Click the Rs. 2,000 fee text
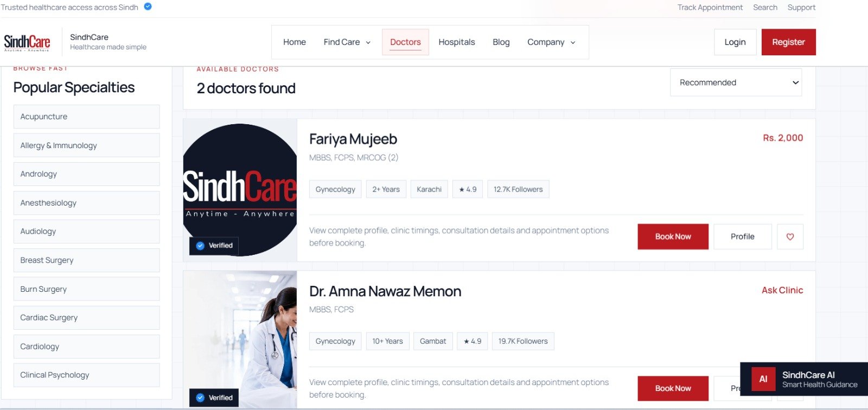The image size is (868, 410). (x=783, y=138)
